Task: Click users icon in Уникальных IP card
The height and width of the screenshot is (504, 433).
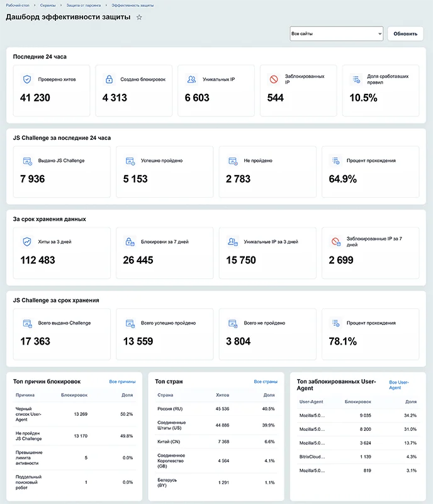Action: point(191,79)
